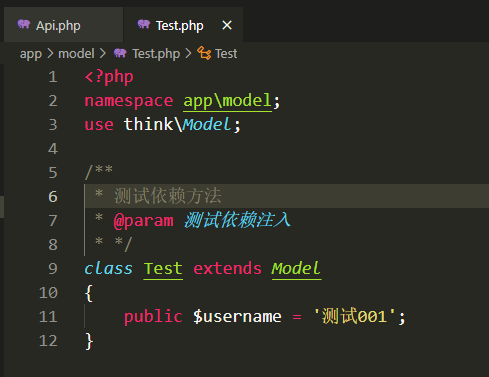Image resolution: width=489 pixels, height=377 pixels.
Task: Click the closing brace on line 12
Action: 89,341
